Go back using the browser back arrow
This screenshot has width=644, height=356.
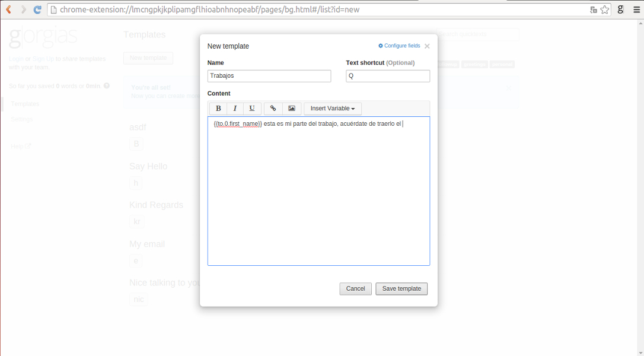[x=9, y=9]
